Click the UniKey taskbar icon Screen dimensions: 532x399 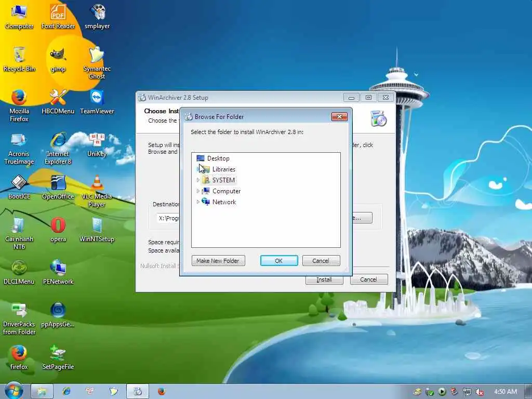tap(90, 391)
